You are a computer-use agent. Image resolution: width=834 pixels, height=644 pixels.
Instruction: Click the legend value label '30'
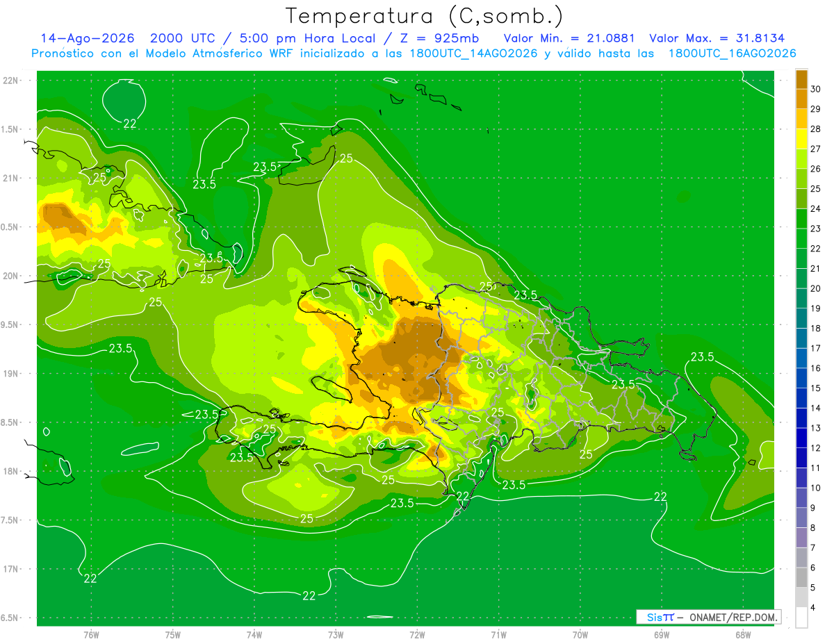tap(816, 89)
